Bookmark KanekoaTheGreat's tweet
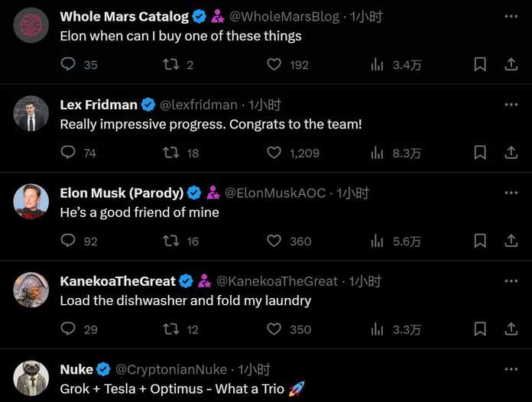This screenshot has height=402, width=532. (480, 329)
